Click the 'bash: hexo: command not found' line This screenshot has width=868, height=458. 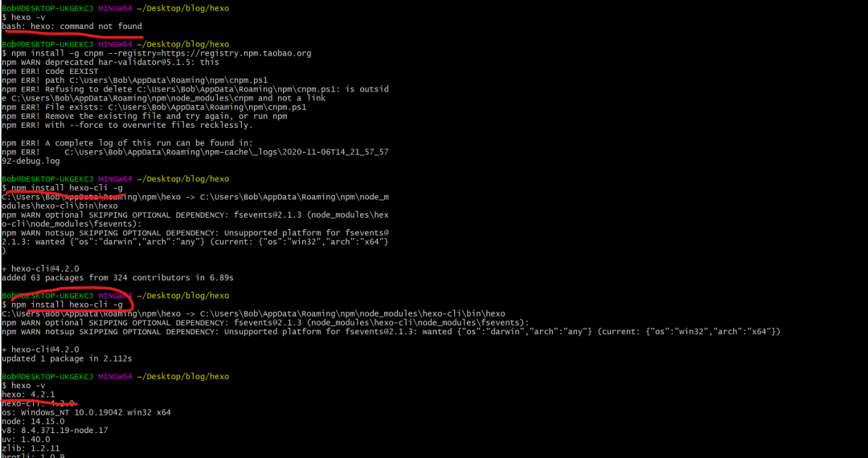(72, 26)
